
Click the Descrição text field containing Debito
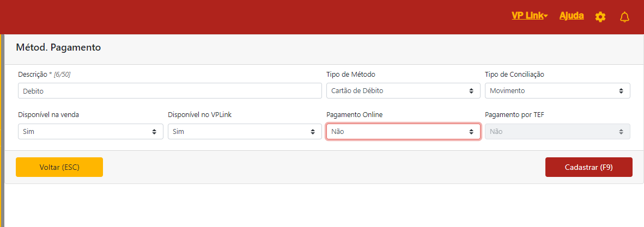(x=169, y=91)
